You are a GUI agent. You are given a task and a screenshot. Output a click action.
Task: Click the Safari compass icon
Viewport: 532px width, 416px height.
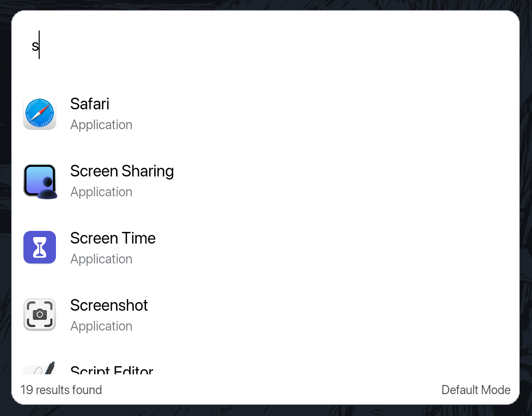pos(40,113)
